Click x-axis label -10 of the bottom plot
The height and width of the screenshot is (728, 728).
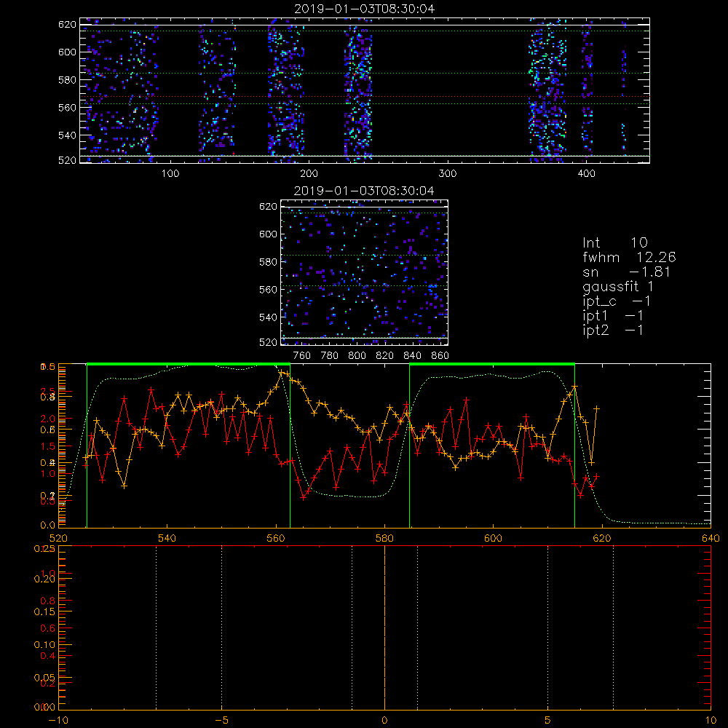[x=58, y=721]
